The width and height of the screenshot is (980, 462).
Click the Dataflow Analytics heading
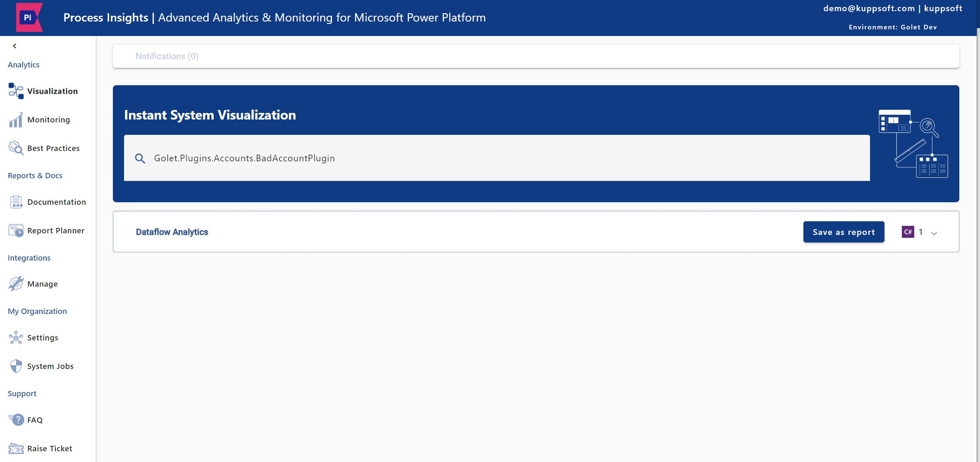tap(172, 232)
